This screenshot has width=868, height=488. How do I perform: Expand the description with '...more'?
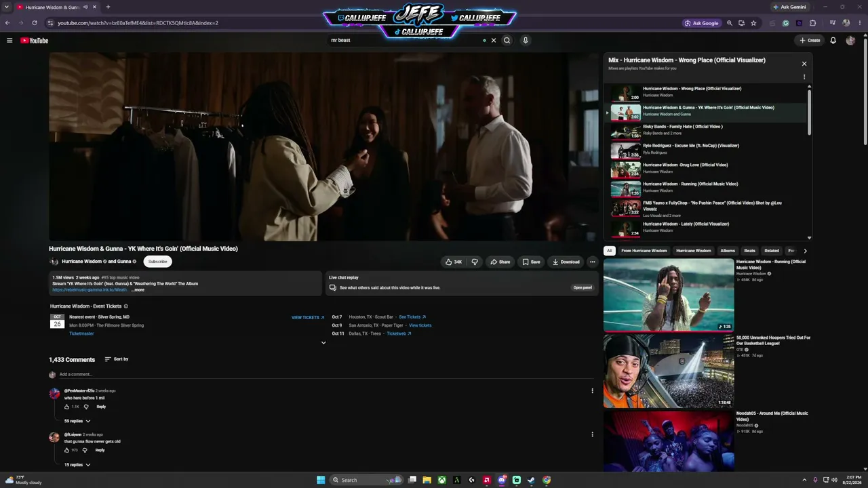coord(138,290)
